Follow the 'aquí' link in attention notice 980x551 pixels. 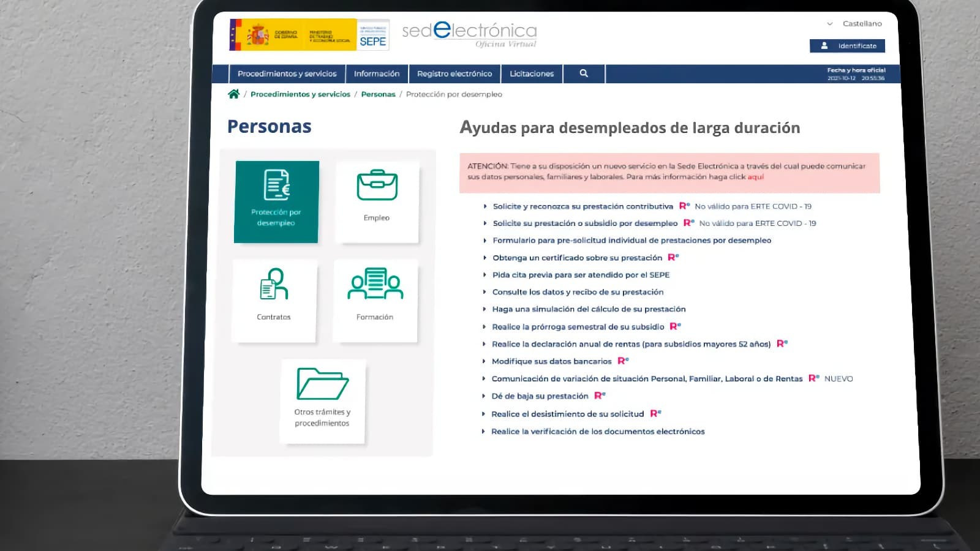pyautogui.click(x=756, y=177)
